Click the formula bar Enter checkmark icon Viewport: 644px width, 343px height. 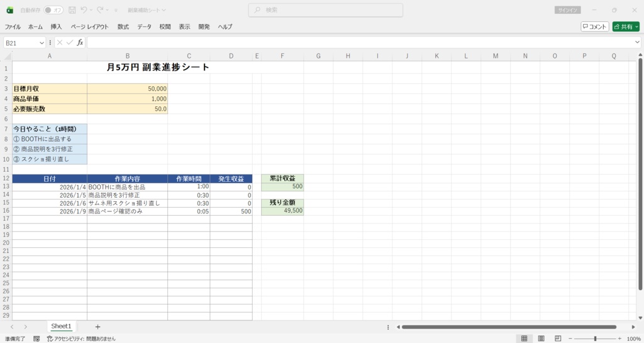pyautogui.click(x=70, y=42)
